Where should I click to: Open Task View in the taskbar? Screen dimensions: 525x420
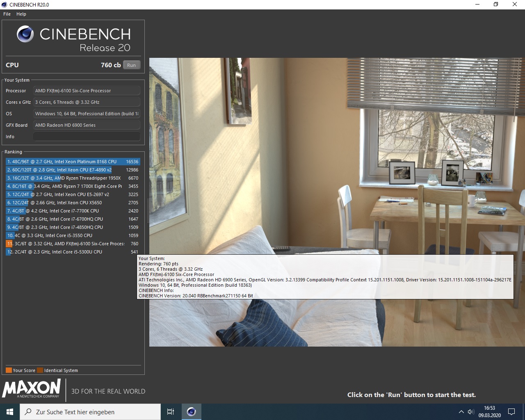[x=171, y=412]
